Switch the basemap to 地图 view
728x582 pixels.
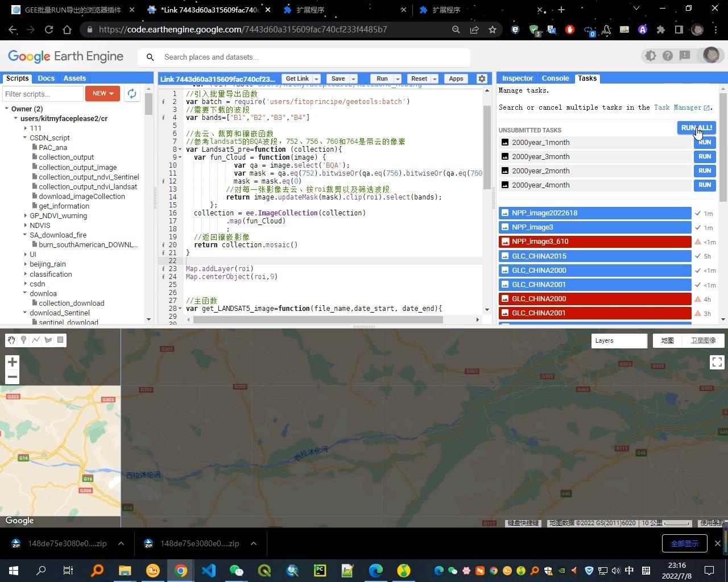click(667, 340)
